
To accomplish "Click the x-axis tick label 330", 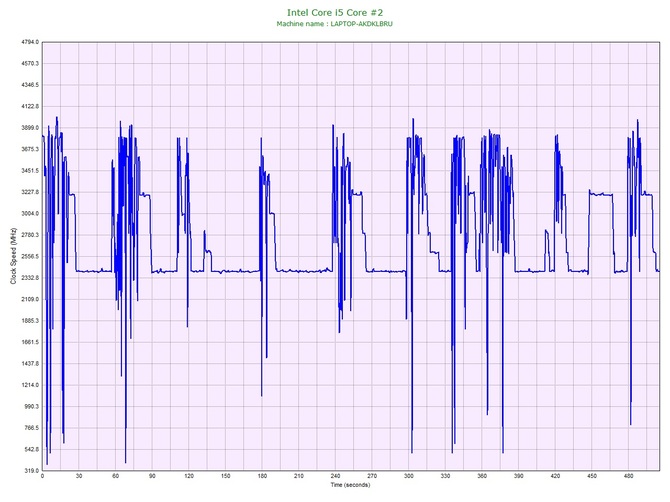I will pyautogui.click(x=446, y=476).
